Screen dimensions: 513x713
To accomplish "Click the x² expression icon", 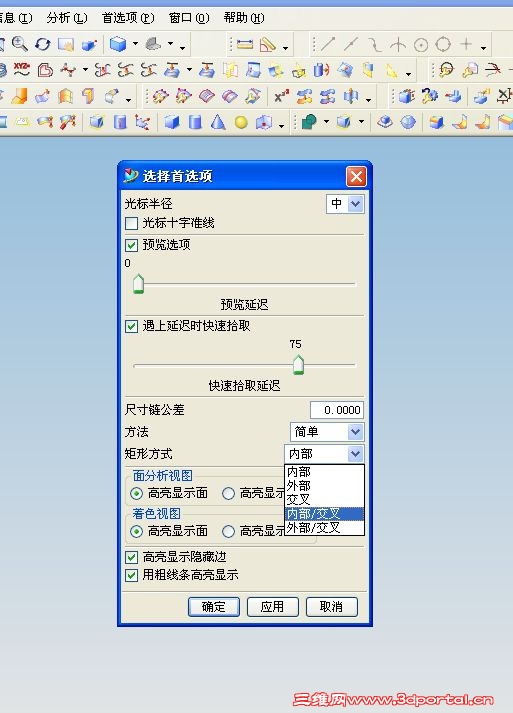I will 281,96.
